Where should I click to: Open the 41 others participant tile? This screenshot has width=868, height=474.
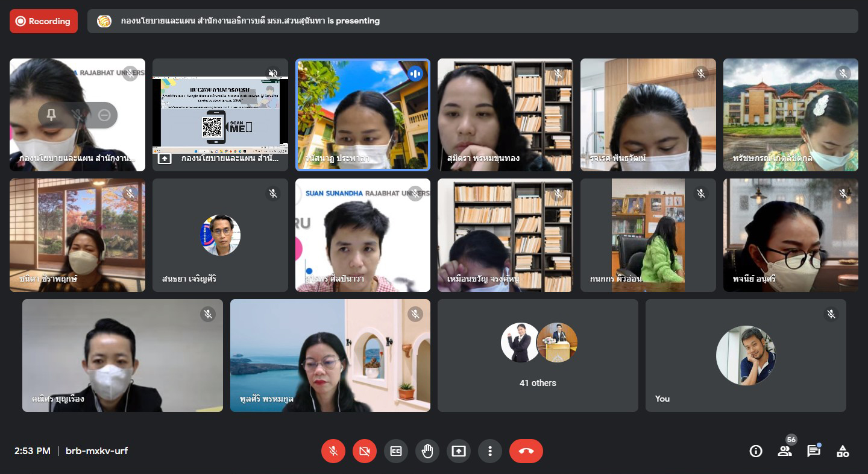tap(538, 355)
